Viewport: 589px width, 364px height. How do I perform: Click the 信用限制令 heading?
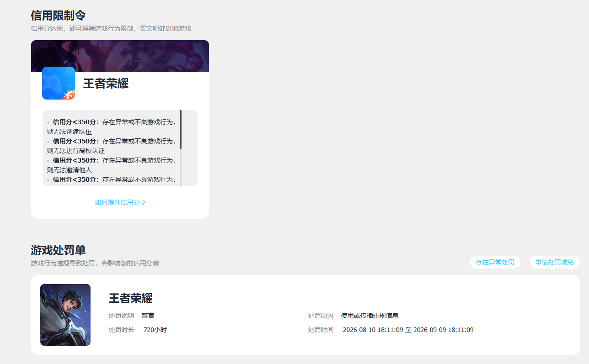58,16
